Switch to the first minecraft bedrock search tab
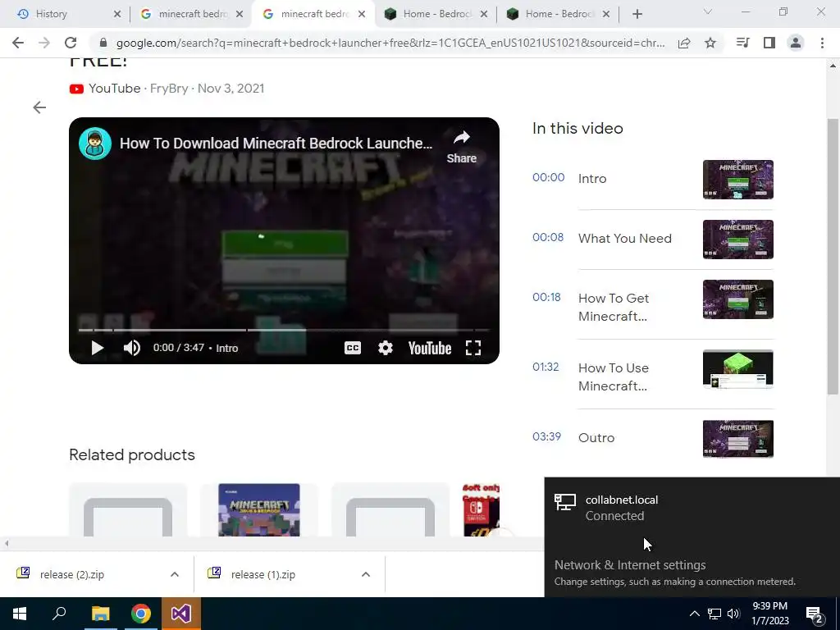The image size is (840, 630). [192, 14]
